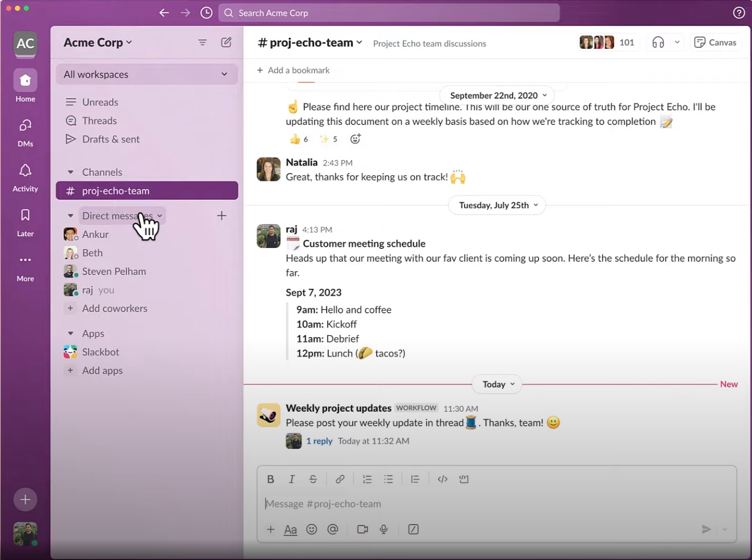Toggle the Aa formatting toolbar
This screenshot has height=560, width=752.
point(291,529)
